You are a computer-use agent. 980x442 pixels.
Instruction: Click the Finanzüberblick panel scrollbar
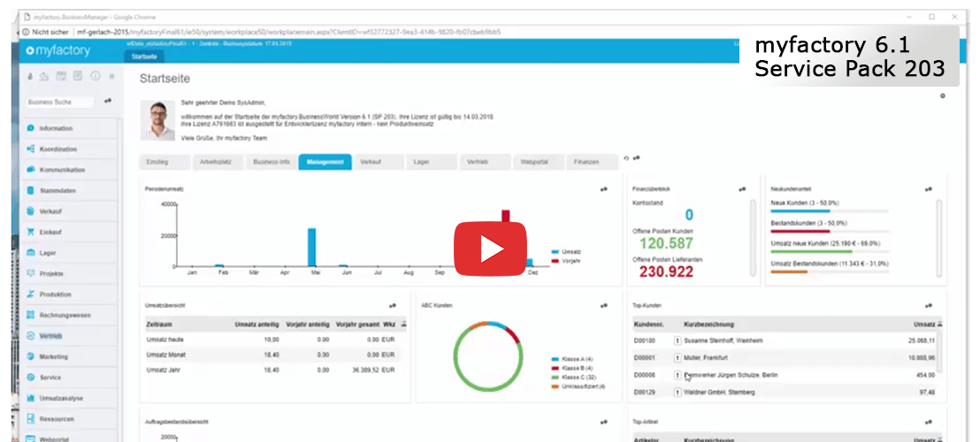click(753, 237)
